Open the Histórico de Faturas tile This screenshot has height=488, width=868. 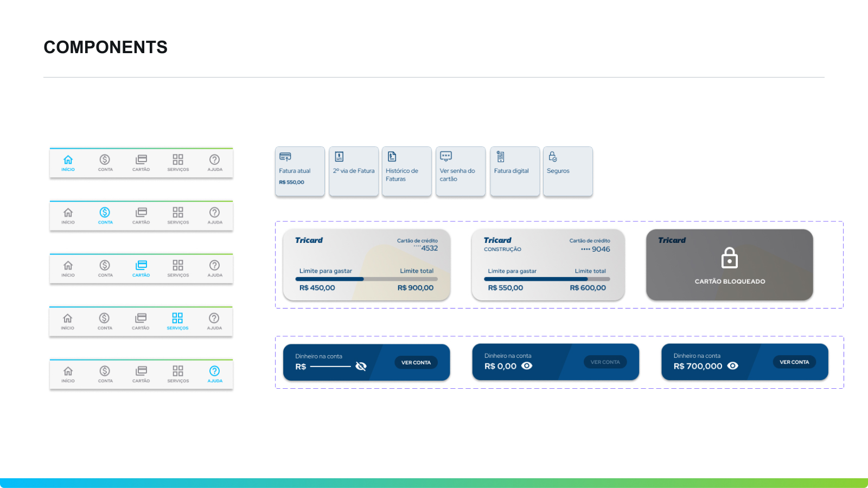[x=407, y=171]
